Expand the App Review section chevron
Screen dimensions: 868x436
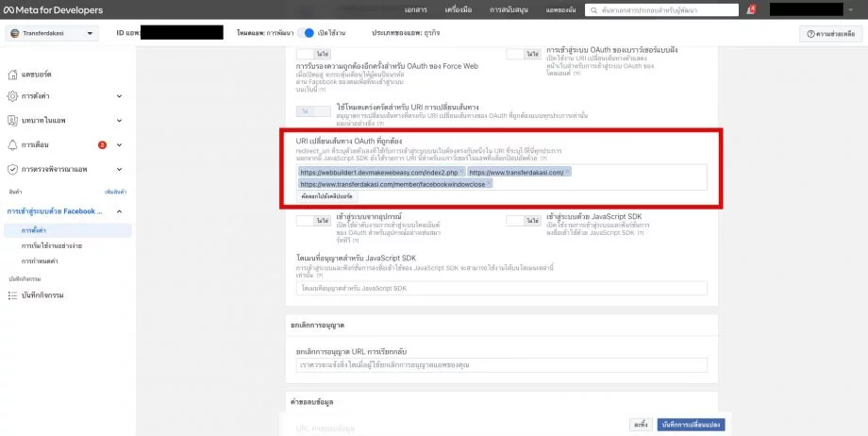119,169
